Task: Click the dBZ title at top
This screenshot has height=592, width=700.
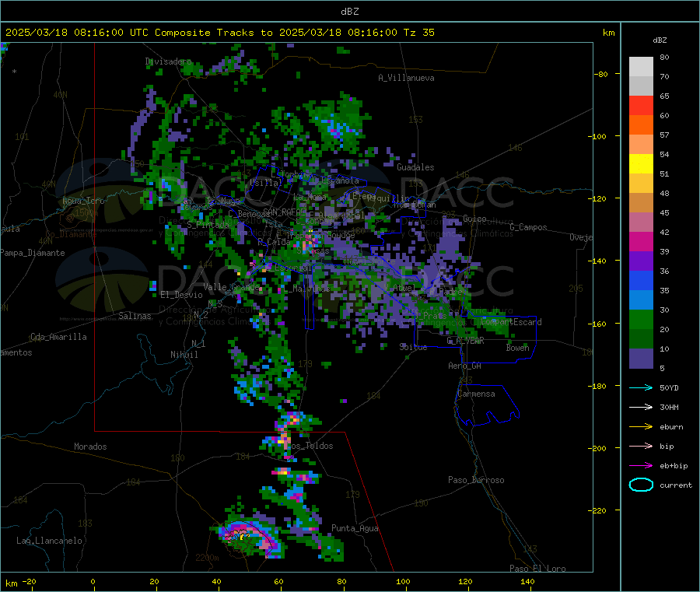Action: 349,12
